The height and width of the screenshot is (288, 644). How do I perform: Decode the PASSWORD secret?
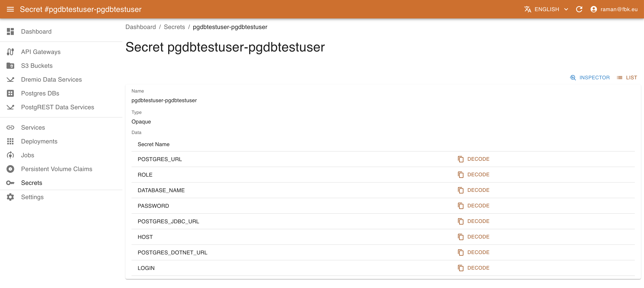478,206
